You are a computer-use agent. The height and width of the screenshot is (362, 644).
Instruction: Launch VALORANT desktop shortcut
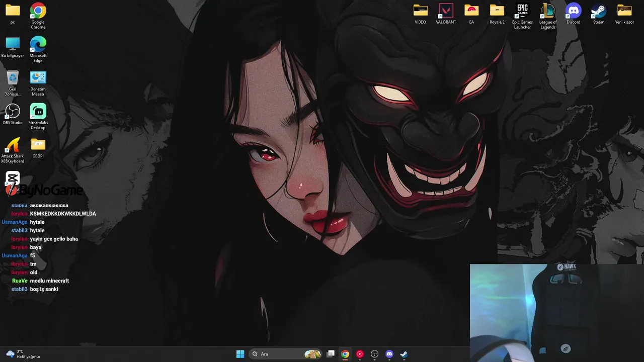[x=446, y=14]
